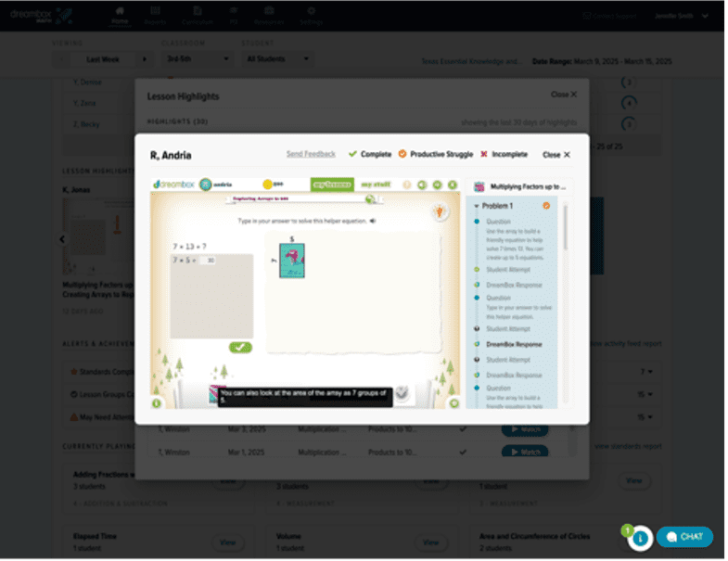Open student Z, Becky in the list

86,124
